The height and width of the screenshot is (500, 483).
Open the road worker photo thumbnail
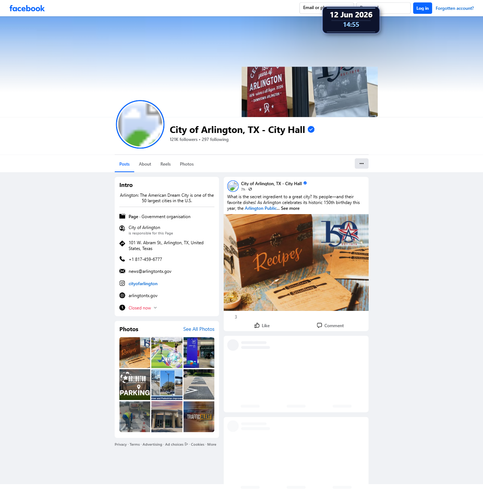pos(135,416)
